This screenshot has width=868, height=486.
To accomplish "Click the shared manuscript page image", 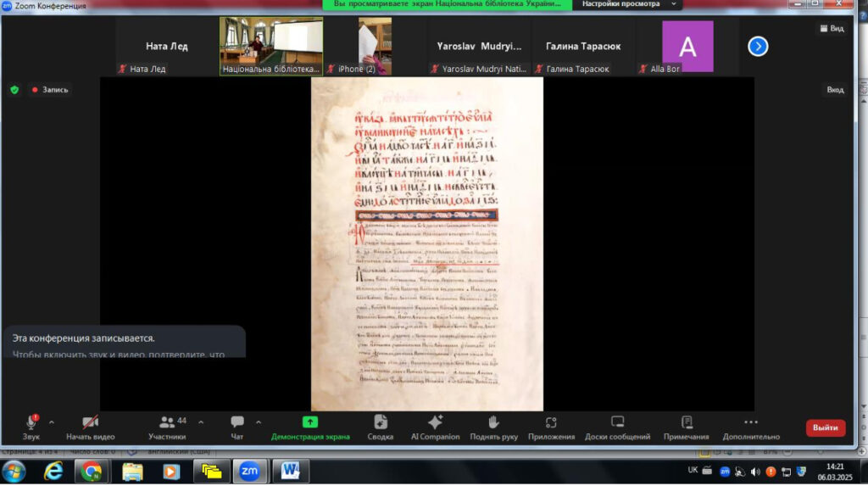I will click(x=427, y=243).
